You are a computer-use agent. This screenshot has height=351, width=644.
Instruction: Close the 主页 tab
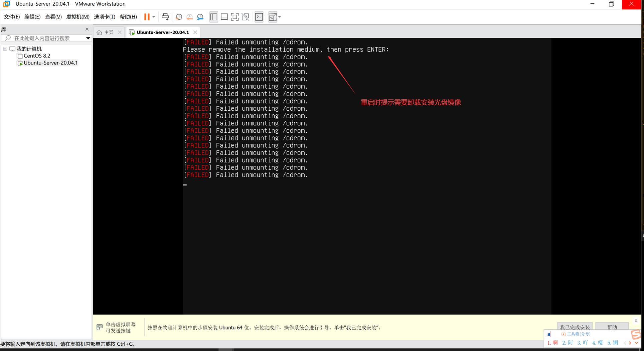tap(120, 32)
